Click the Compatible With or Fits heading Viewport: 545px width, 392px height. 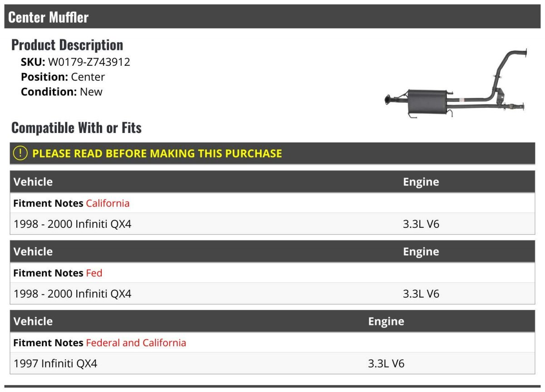click(x=76, y=128)
